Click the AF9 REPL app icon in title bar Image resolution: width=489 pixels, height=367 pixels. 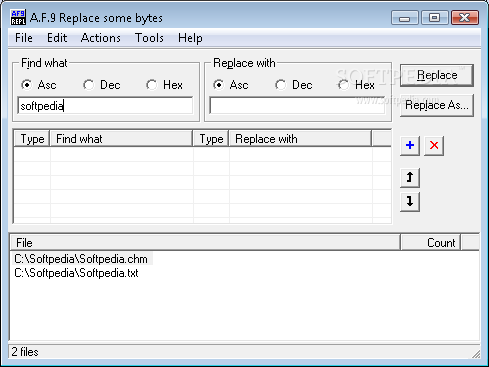click(x=18, y=18)
